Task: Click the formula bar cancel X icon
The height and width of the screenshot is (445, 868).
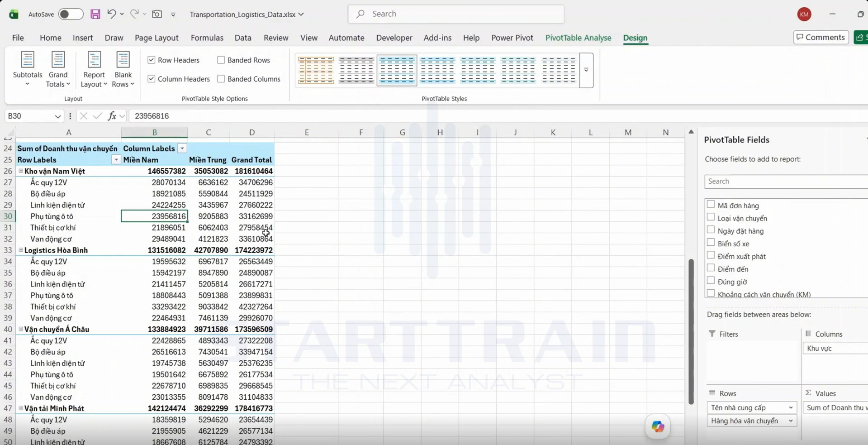Action: click(83, 116)
